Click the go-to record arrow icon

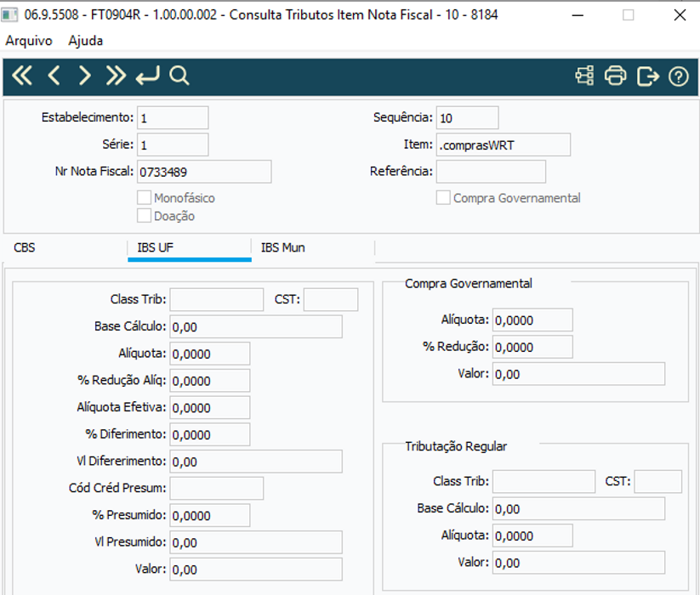(x=147, y=76)
